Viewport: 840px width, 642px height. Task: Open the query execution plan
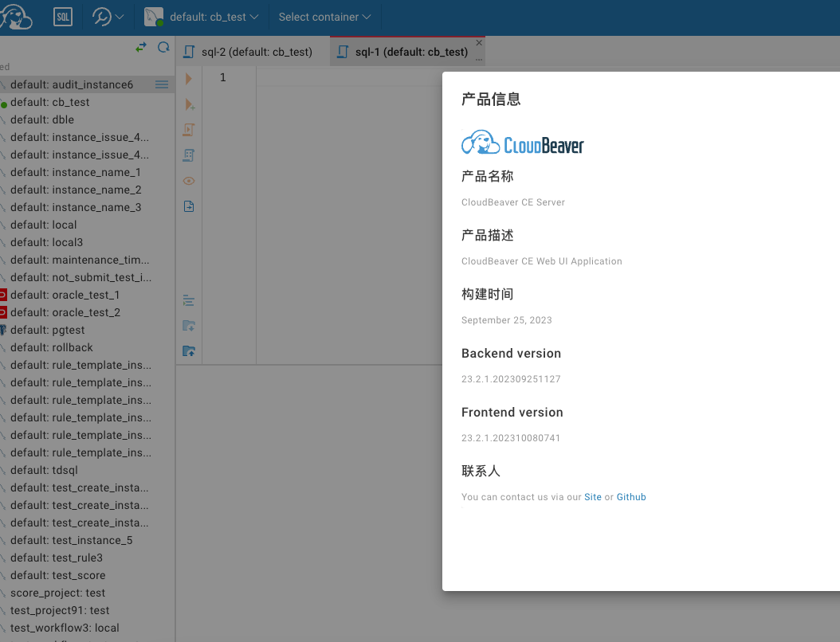coord(189,155)
